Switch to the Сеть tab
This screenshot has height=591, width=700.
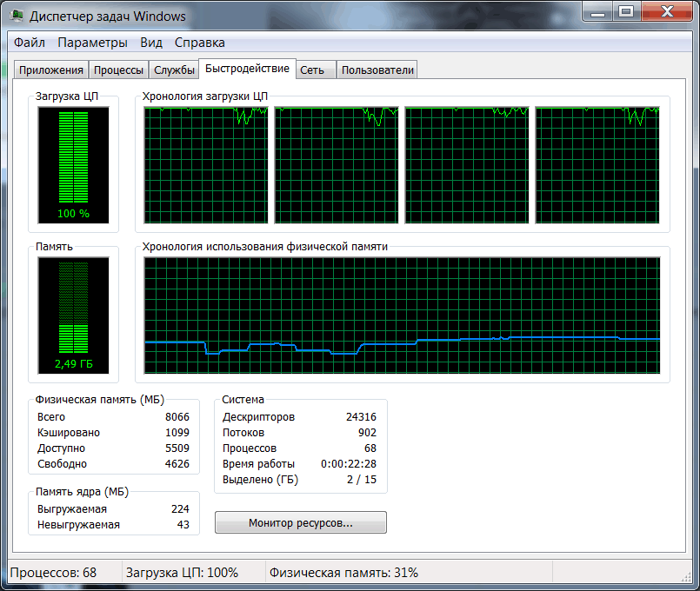click(316, 70)
